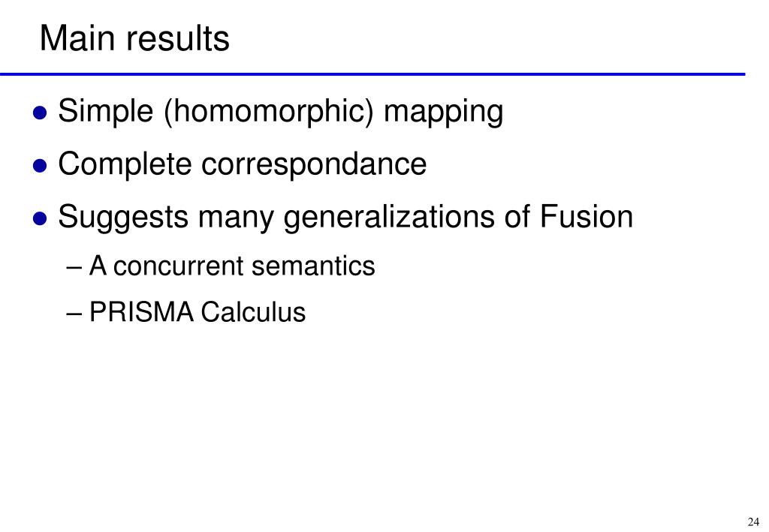Click the blue horizontal rule under the title
This screenshot has height=532, width=769.
point(372,74)
